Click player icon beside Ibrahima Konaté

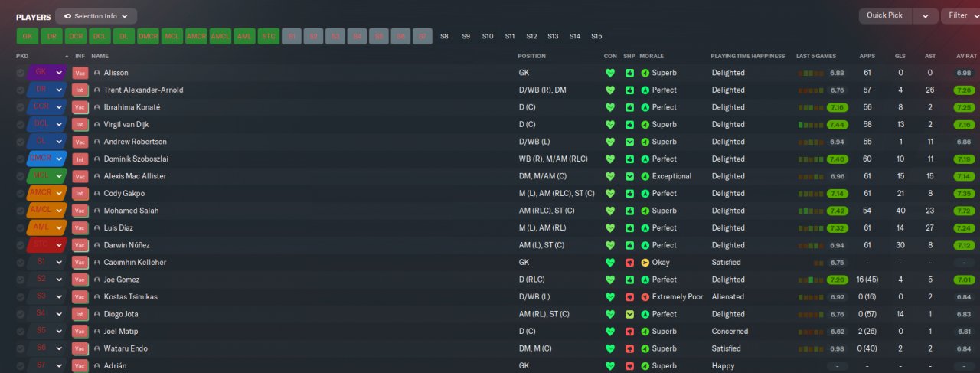[x=97, y=107]
